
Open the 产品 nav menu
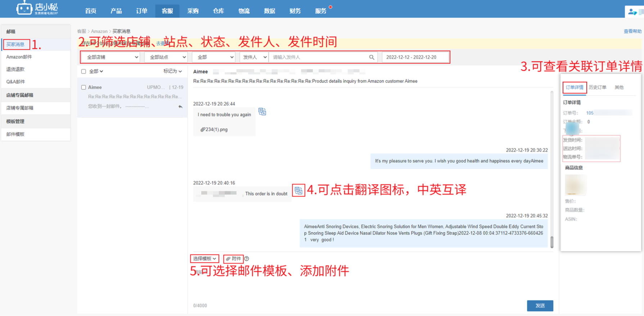coord(116,11)
